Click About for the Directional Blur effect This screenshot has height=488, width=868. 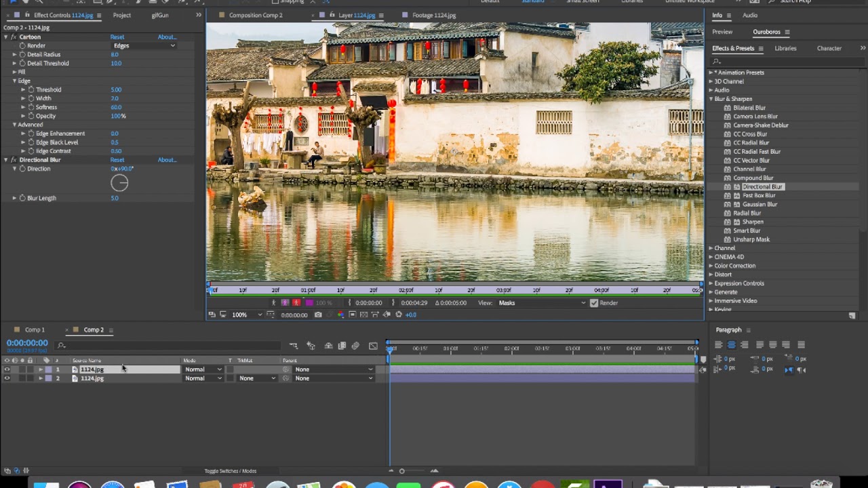tap(167, 160)
